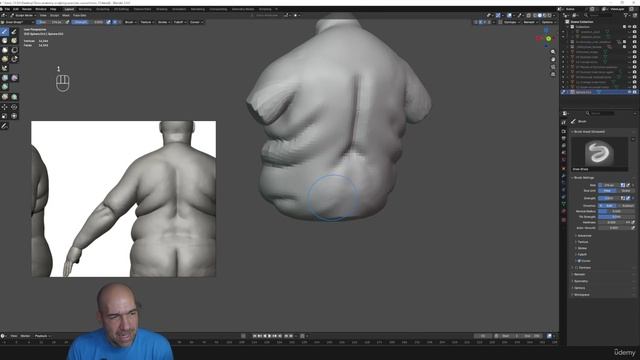The image size is (640, 360).
Task: Open the Render menu
Action: click(27, 9)
